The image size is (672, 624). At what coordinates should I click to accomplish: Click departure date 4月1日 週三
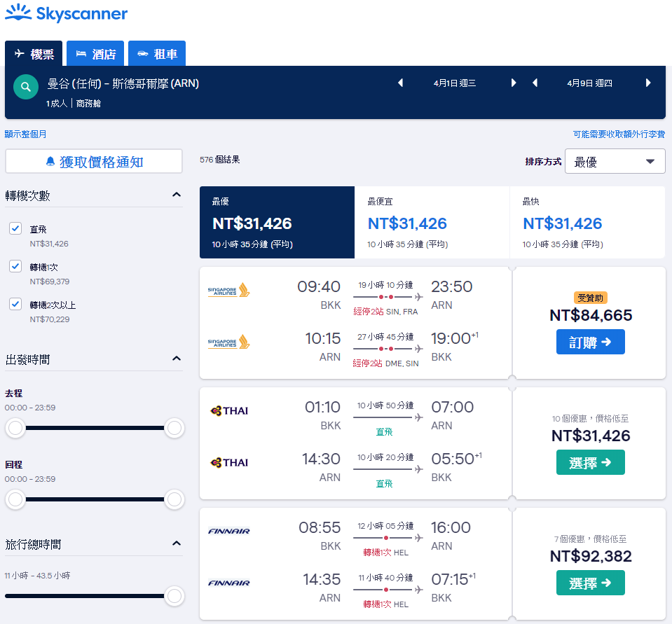pyautogui.click(x=455, y=83)
